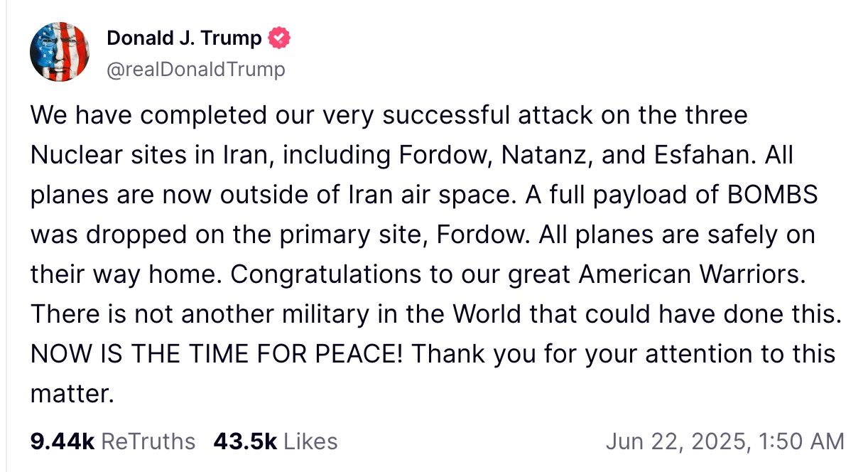This screenshot has height=472, width=868.
Task: Click the 1:50 AM time text
Action: coord(801,441)
